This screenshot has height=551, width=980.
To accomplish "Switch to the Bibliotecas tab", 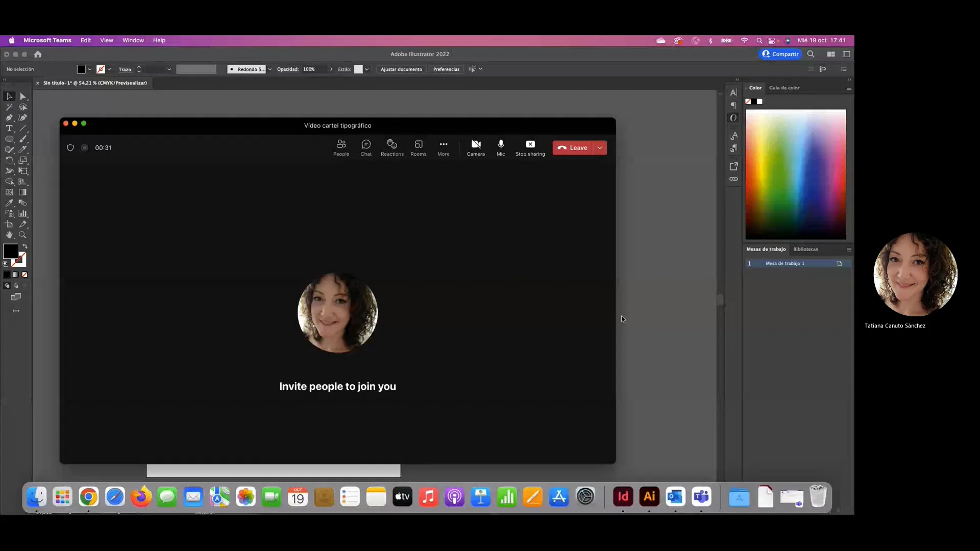I will [x=805, y=249].
